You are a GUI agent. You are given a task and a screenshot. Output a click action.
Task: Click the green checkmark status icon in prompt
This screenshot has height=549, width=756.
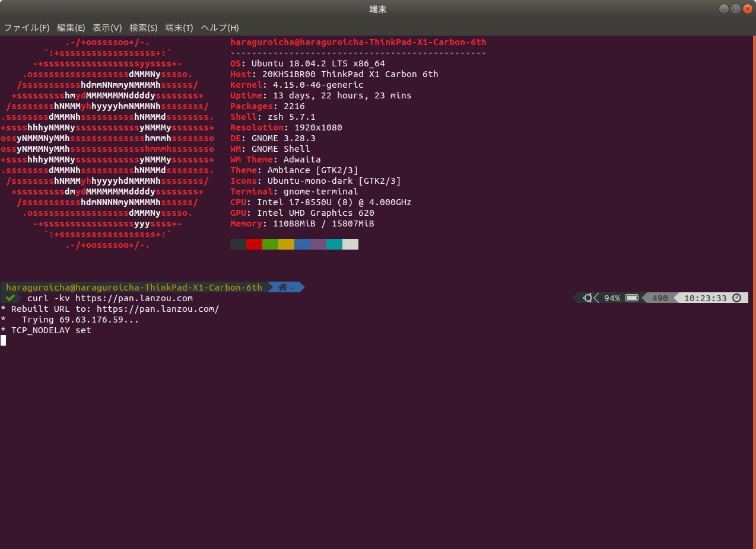(x=10, y=298)
